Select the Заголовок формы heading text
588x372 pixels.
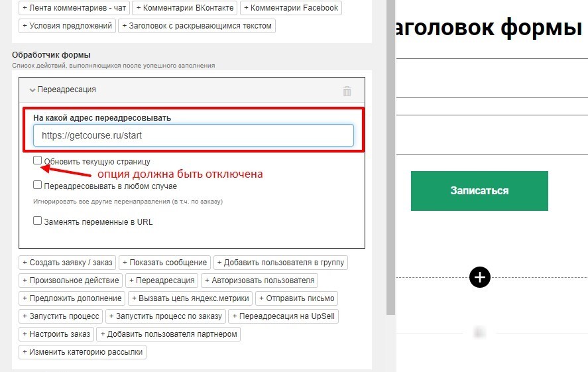pos(489,27)
